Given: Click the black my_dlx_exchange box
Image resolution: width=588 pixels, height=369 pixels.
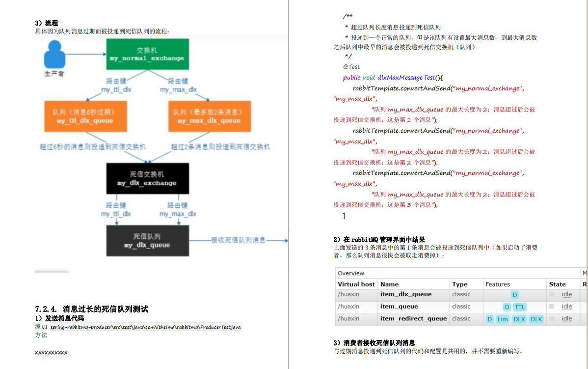Looking at the screenshot, I should [x=147, y=178].
